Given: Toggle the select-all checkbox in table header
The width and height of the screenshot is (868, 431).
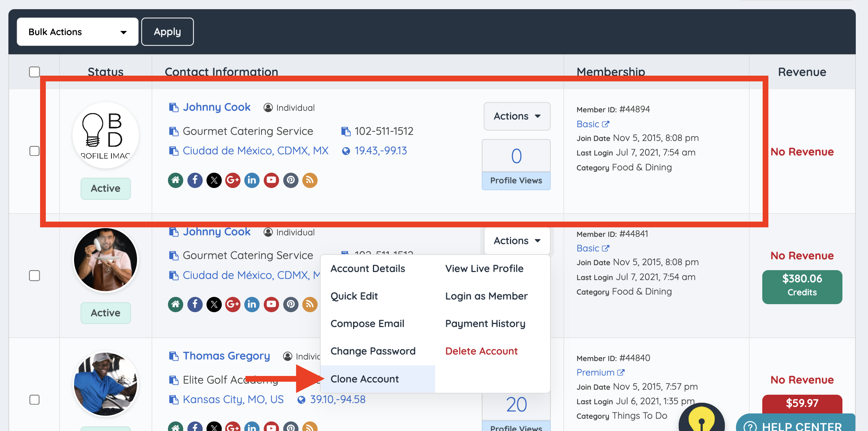Looking at the screenshot, I should [x=34, y=72].
